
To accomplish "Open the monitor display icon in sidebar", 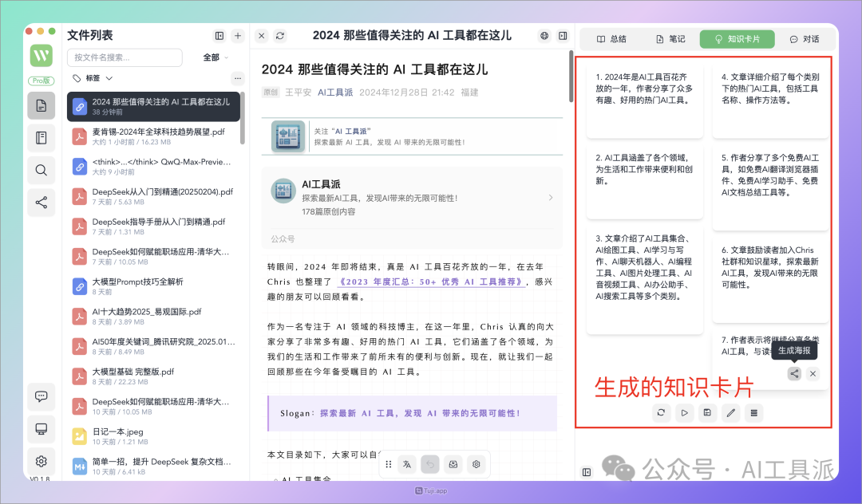I will (x=42, y=429).
